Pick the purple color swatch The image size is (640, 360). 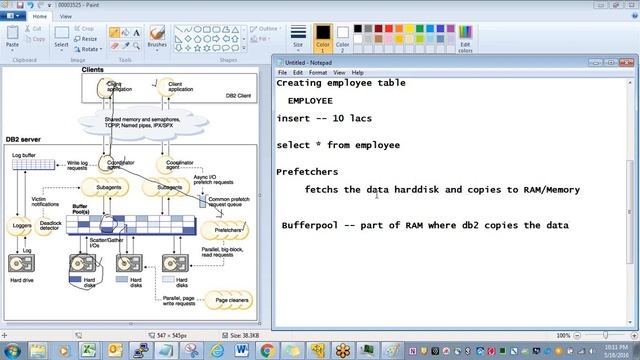[x=451, y=29]
